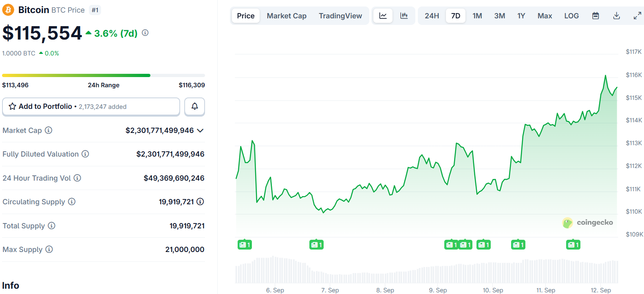This screenshot has width=644, height=294.
Task: Switch to the Price tab
Action: tap(246, 16)
